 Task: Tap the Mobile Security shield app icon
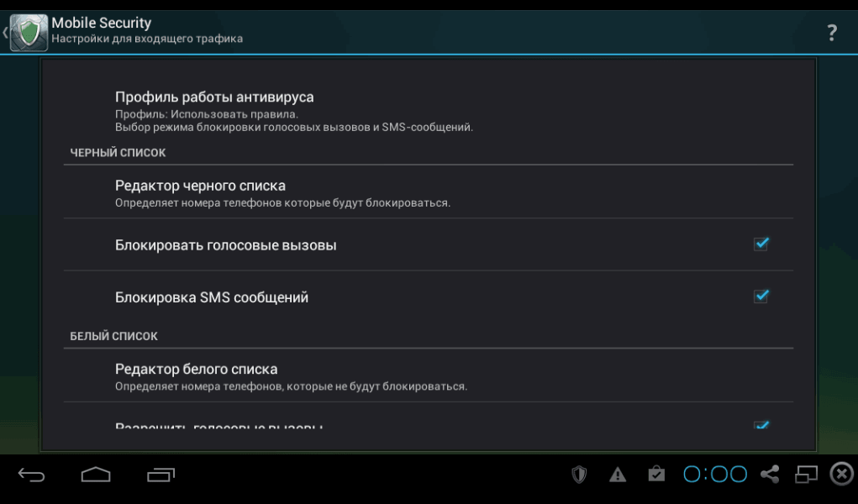tap(29, 32)
